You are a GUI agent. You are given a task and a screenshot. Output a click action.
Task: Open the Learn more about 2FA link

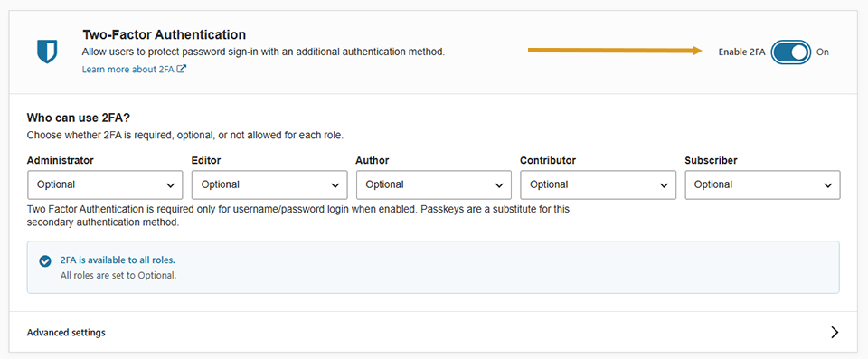(134, 70)
